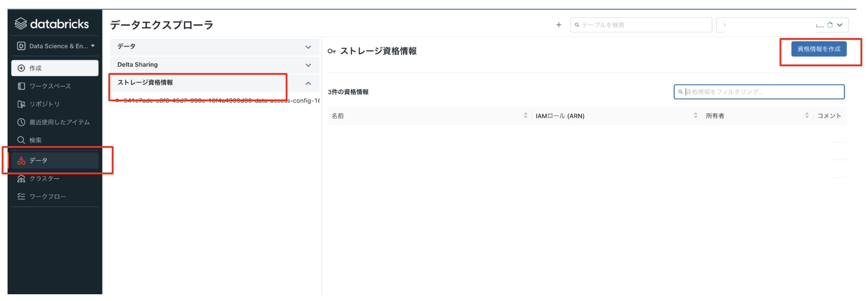
Task: Select the data-access-config credential entry
Action: tap(217, 101)
